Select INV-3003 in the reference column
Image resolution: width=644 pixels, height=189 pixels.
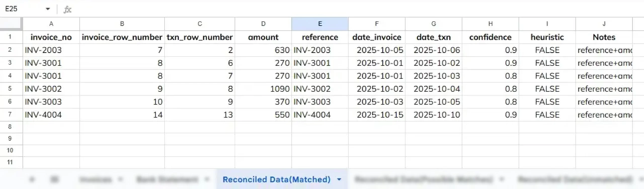(x=320, y=102)
